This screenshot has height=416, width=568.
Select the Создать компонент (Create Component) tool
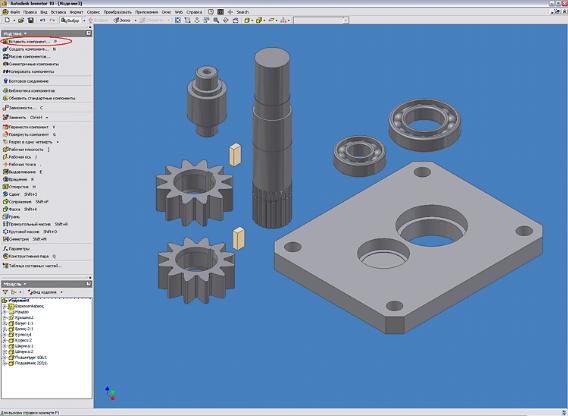[x=29, y=49]
